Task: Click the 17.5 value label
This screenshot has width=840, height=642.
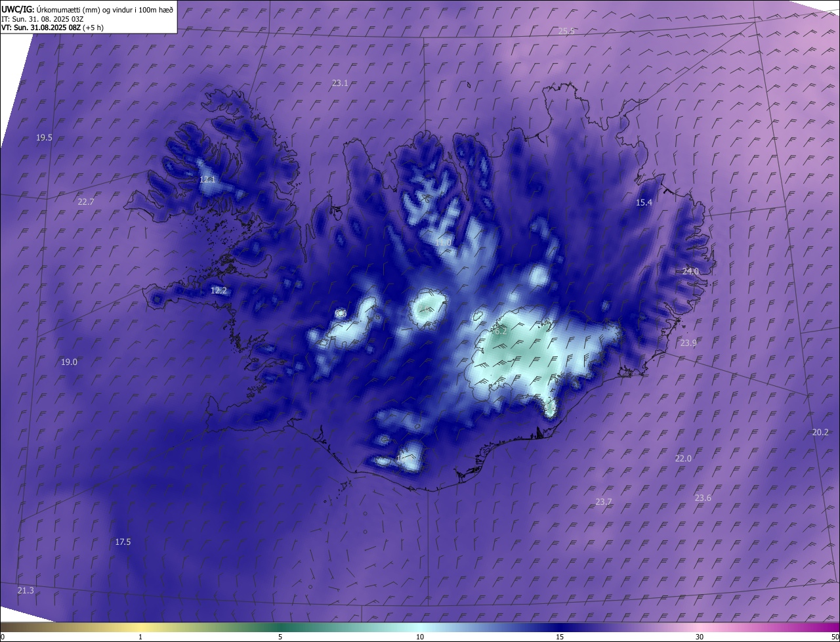Action: (x=123, y=542)
